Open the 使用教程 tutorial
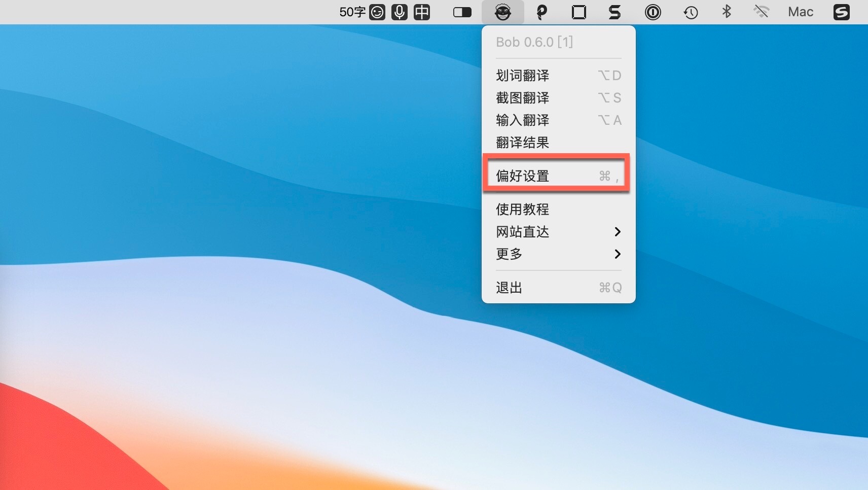The height and width of the screenshot is (490, 868). click(558, 209)
